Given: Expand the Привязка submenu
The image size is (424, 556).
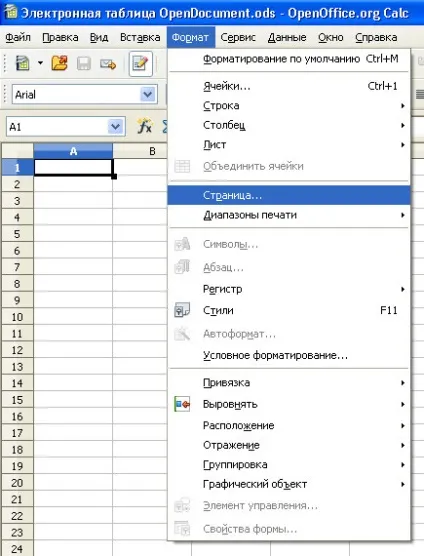Looking at the screenshot, I should [x=289, y=383].
